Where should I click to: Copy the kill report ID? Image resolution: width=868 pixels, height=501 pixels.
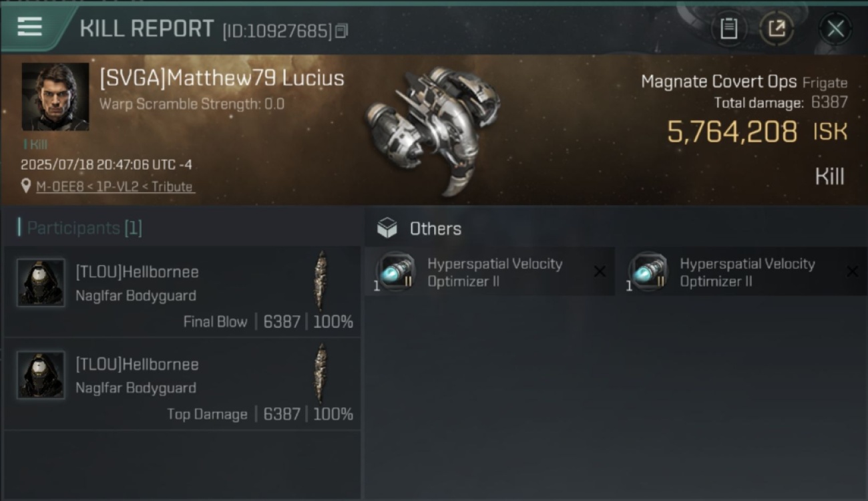(x=341, y=31)
